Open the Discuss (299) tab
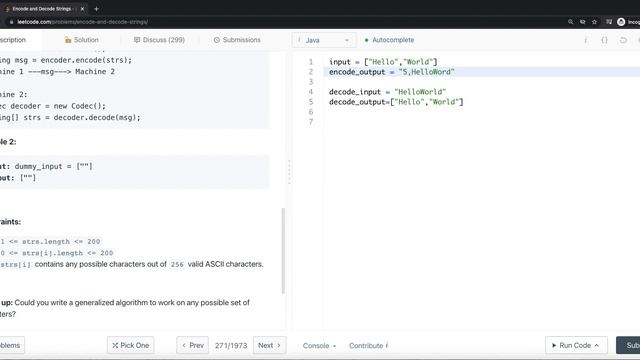This screenshot has width=640, height=360. [159, 40]
